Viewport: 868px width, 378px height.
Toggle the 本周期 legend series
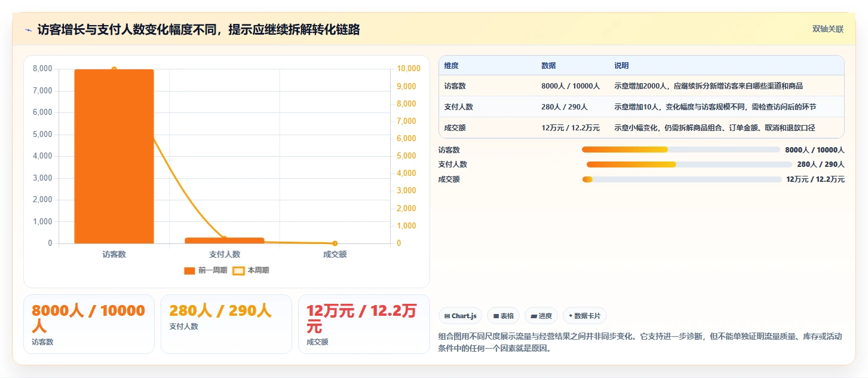point(250,270)
